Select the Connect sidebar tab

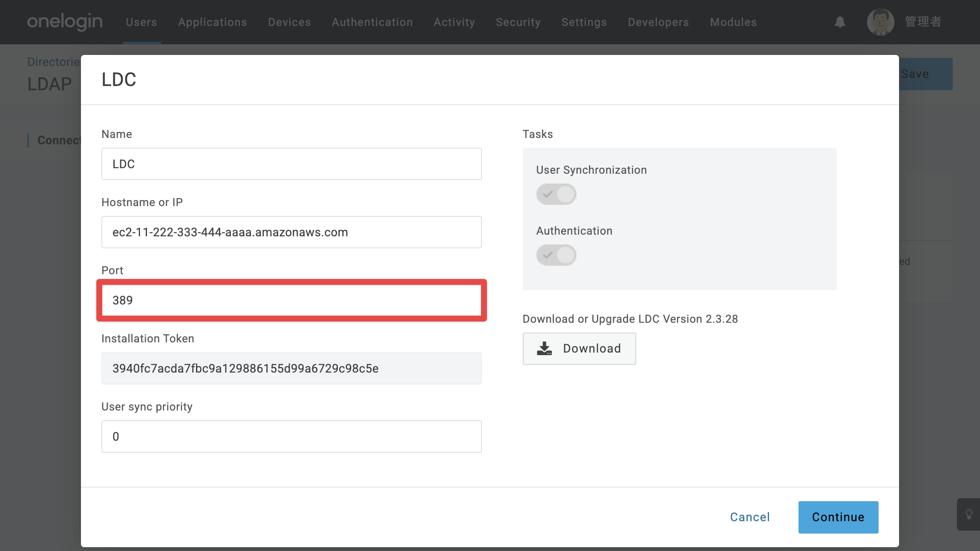pos(59,140)
